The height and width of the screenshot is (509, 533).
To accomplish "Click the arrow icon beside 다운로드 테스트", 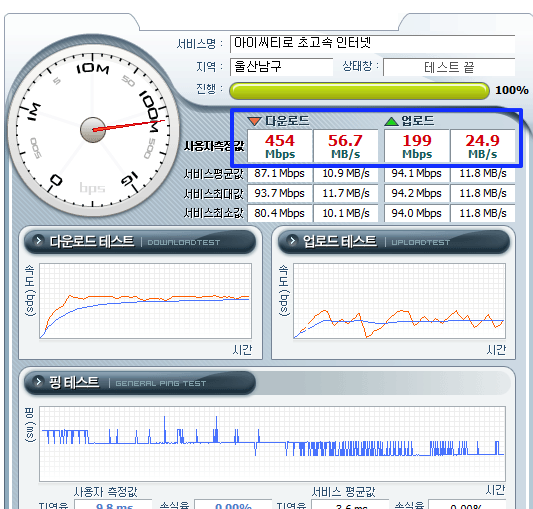I will [38, 241].
